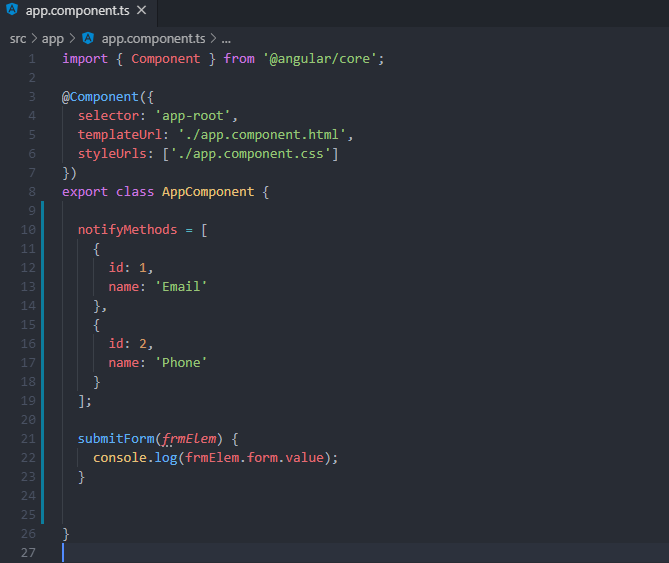Screen dimensions: 669x563
Task: Select the app.component.ts editor tab
Action: (79, 11)
